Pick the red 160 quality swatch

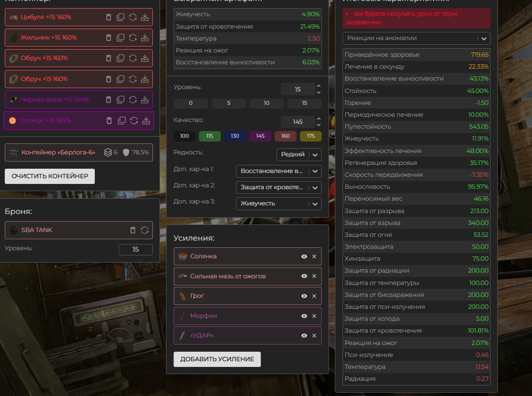(x=285, y=136)
